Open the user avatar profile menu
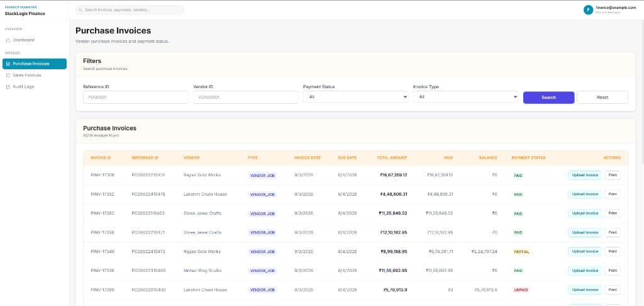 pos(588,10)
